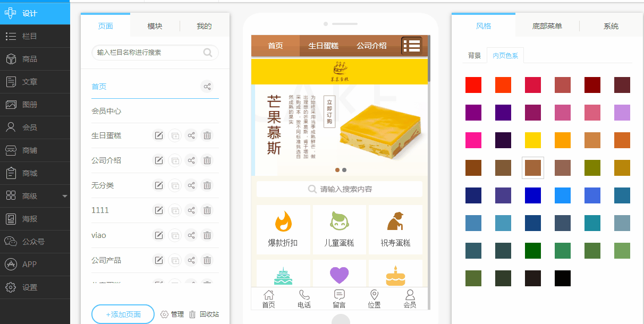Open the 底部菜单 tab
The height and width of the screenshot is (324, 644).
[x=547, y=26]
